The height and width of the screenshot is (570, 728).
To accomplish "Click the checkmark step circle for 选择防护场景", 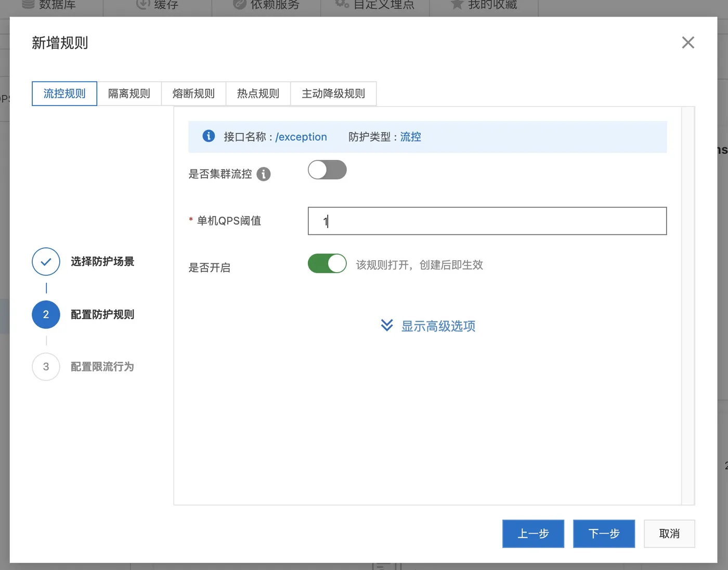I will pos(46,261).
